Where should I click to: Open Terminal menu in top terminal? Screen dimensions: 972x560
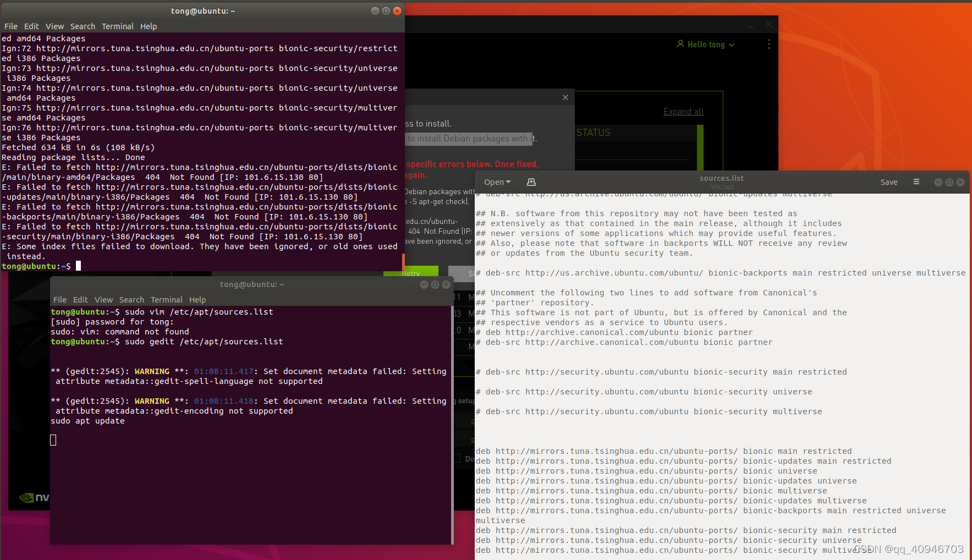tap(118, 26)
